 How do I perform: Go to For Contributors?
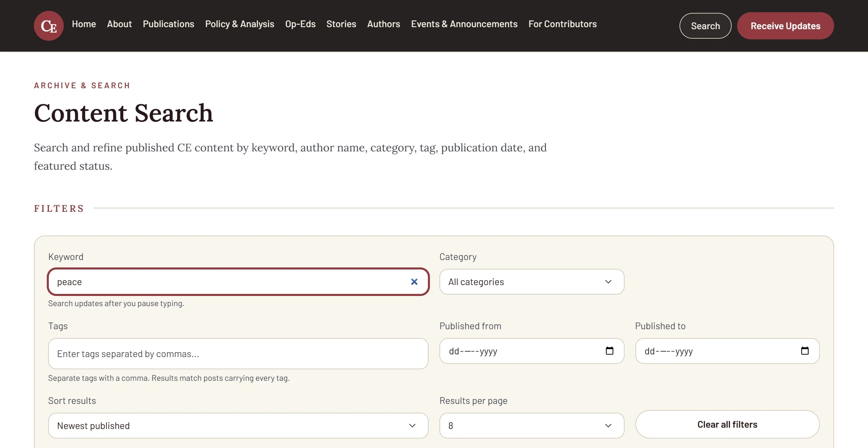tap(563, 24)
